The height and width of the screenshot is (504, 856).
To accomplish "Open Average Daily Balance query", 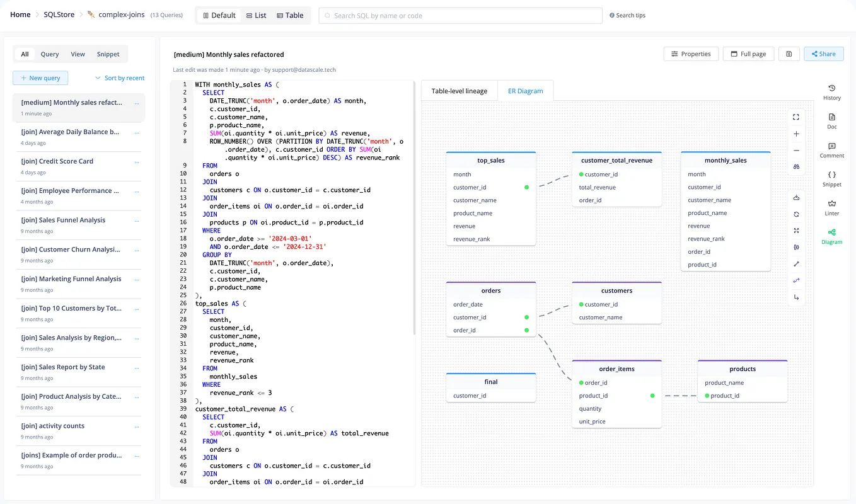I will coord(79,137).
